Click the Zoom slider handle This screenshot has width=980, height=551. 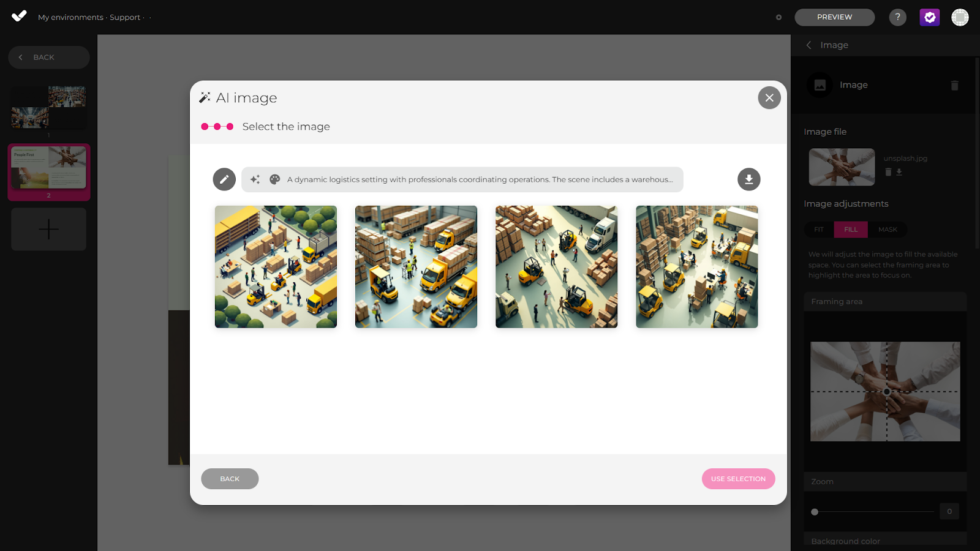pos(815,512)
